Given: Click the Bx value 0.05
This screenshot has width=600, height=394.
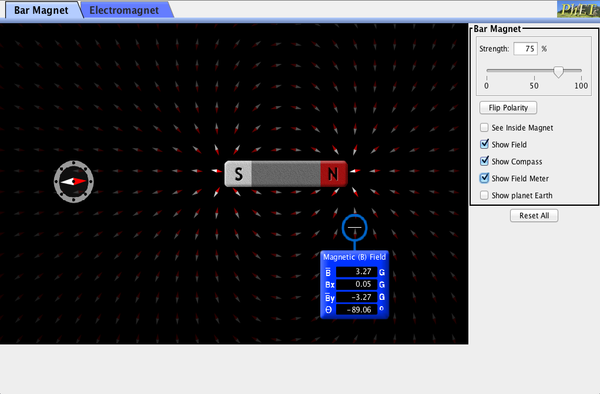Looking at the screenshot, I should tap(356, 284).
